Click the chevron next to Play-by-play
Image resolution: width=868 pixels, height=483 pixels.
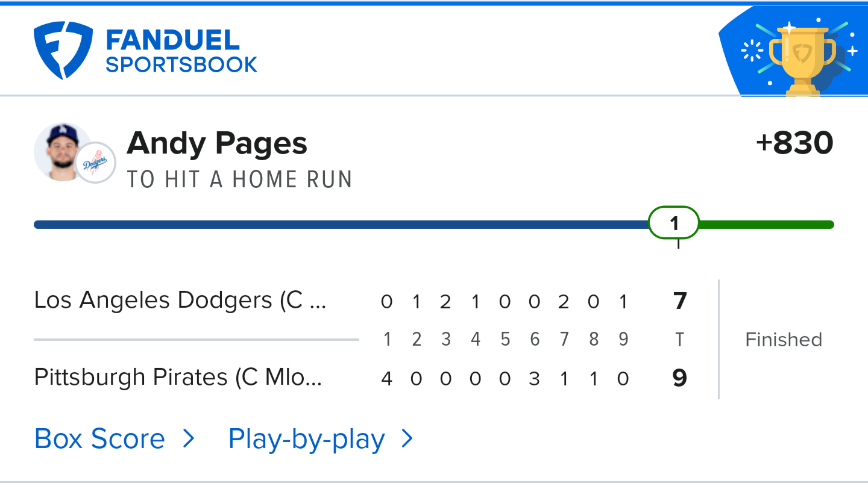[x=407, y=439]
